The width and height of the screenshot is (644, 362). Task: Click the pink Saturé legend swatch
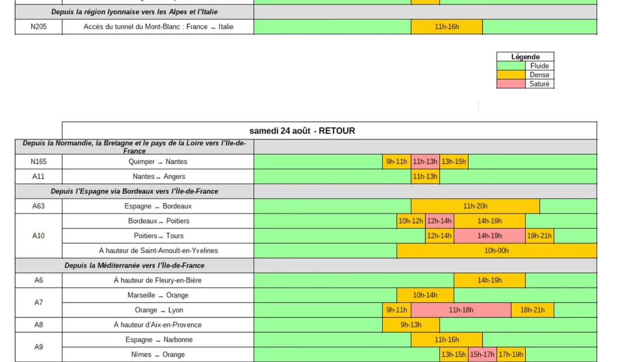tap(511, 84)
